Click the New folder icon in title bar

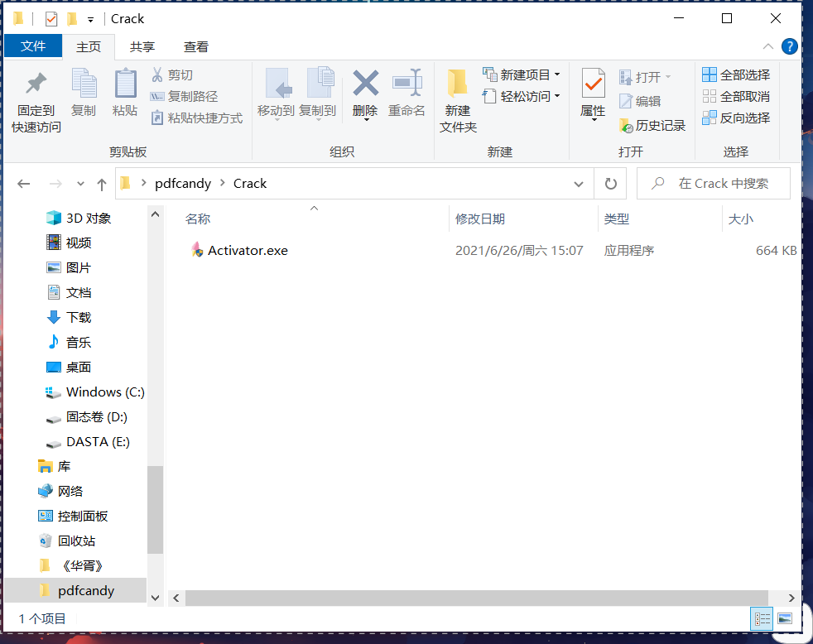[72, 19]
